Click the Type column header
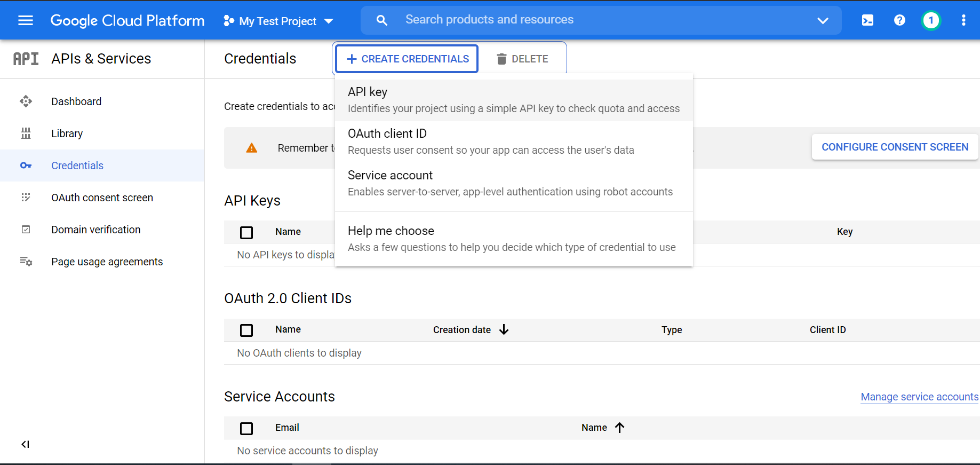 click(x=672, y=330)
